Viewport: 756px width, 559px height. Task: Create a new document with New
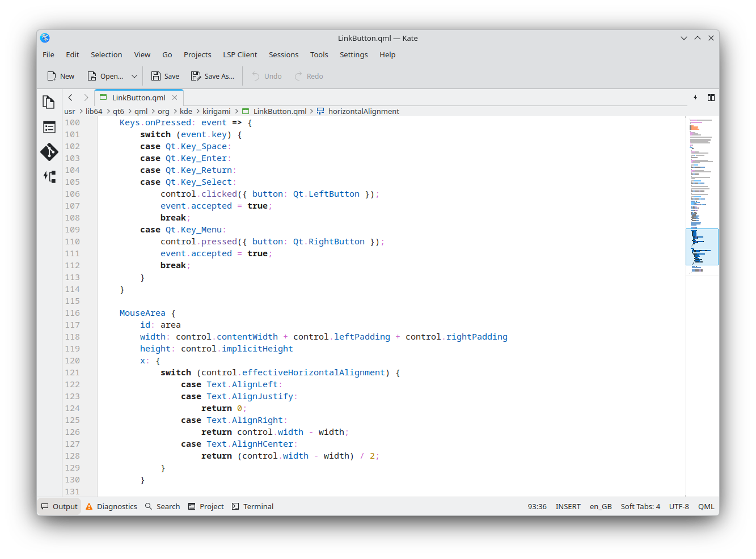pyautogui.click(x=61, y=76)
